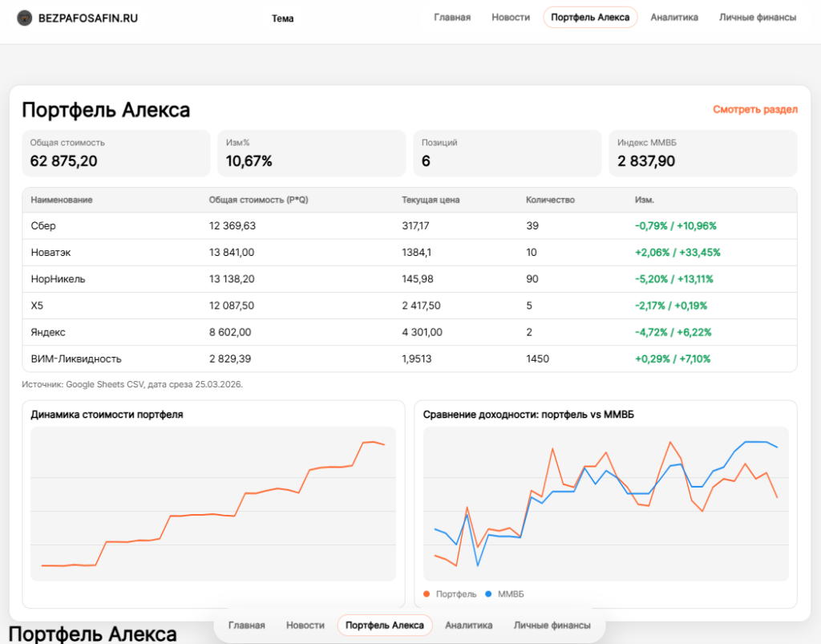
Task: Go to Новости in the top navigation
Action: [511, 18]
